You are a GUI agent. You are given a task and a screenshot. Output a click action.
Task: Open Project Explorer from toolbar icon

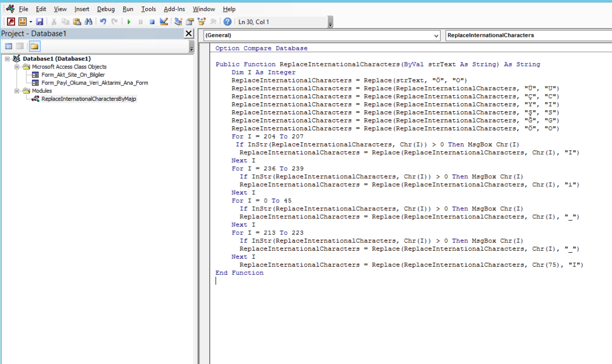(x=178, y=21)
